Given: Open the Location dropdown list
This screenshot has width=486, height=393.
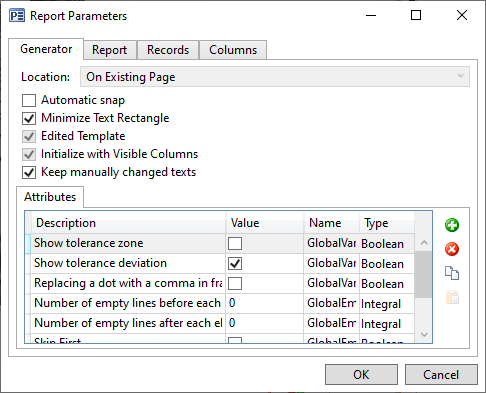Looking at the screenshot, I should coord(275,77).
